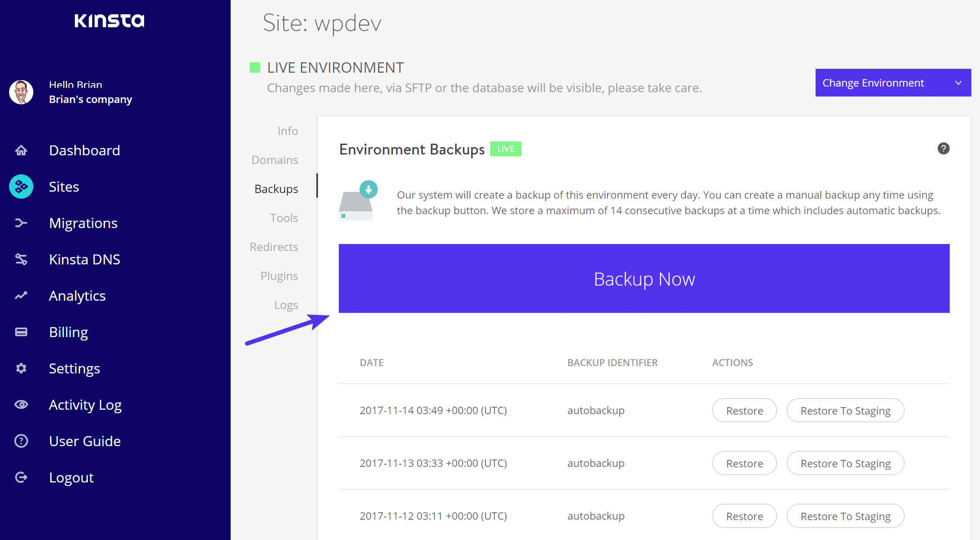Click the Environment Backups heading
The image size is (980, 540).
[x=412, y=149]
